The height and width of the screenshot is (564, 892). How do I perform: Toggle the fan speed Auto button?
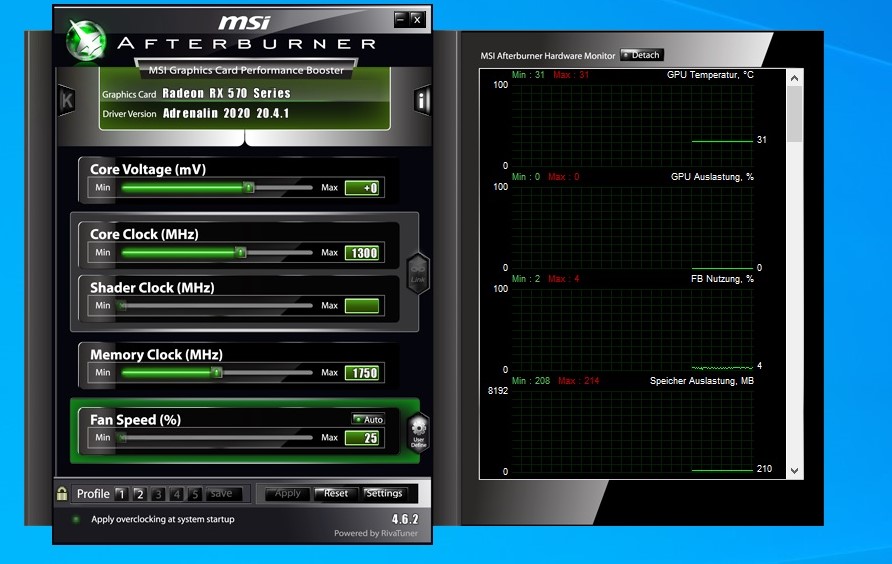tap(368, 419)
